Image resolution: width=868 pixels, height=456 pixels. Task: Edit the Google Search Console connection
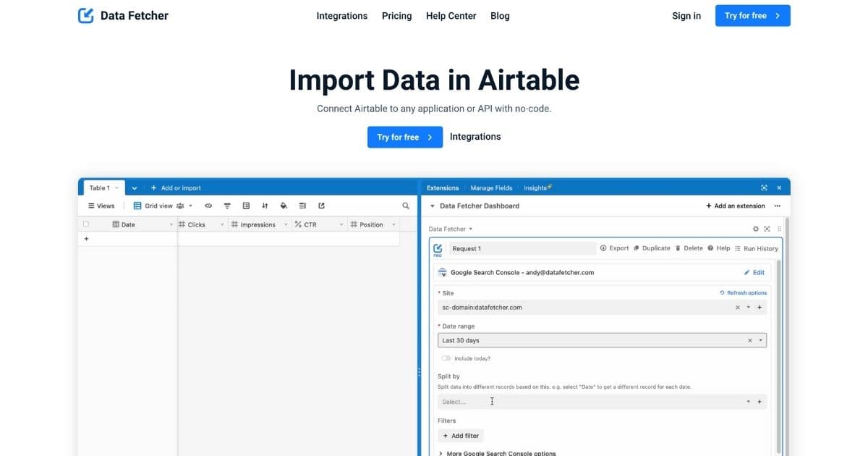[x=754, y=273]
